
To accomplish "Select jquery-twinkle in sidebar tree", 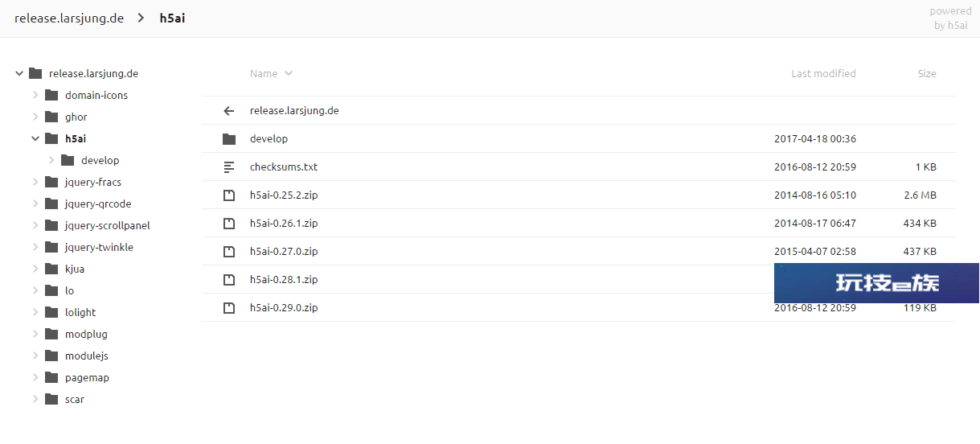I will tap(99, 247).
